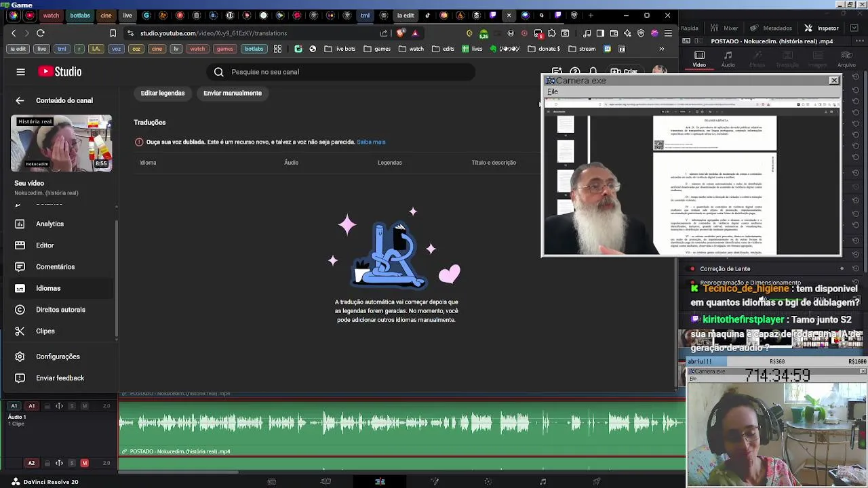Image resolution: width=868 pixels, height=488 pixels.
Task: Open Direitos autorais in the sidebar
Action: (60, 310)
